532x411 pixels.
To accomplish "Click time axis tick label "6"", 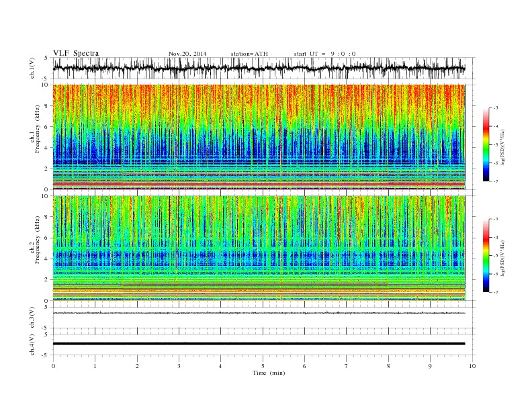I will pyautogui.click(x=304, y=366).
